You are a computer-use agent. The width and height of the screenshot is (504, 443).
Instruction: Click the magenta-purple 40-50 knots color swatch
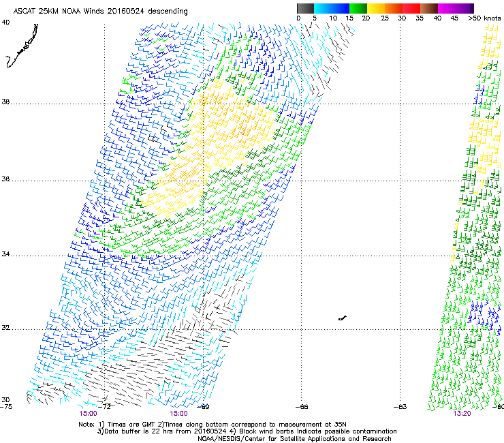click(456, 8)
